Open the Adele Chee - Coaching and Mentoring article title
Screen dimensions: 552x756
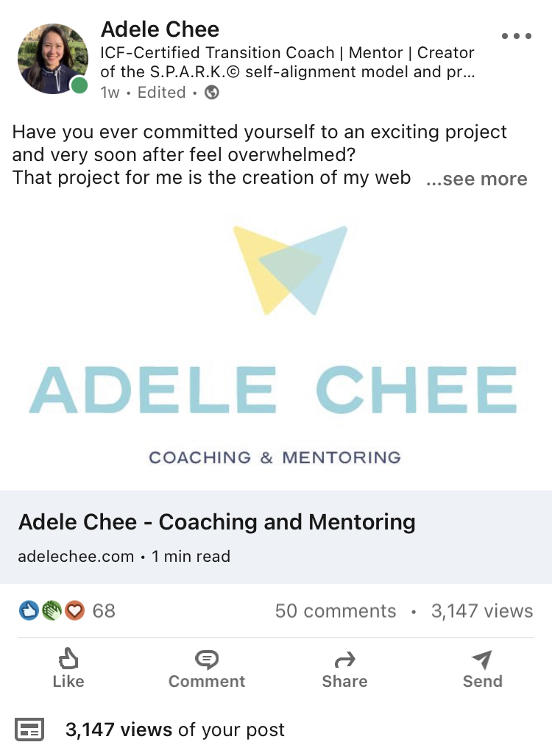[x=217, y=522]
